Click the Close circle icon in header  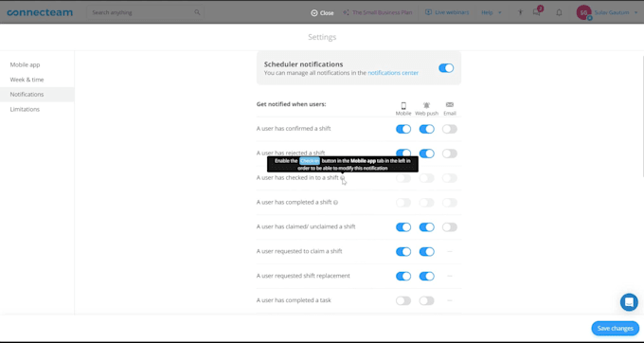click(x=314, y=12)
